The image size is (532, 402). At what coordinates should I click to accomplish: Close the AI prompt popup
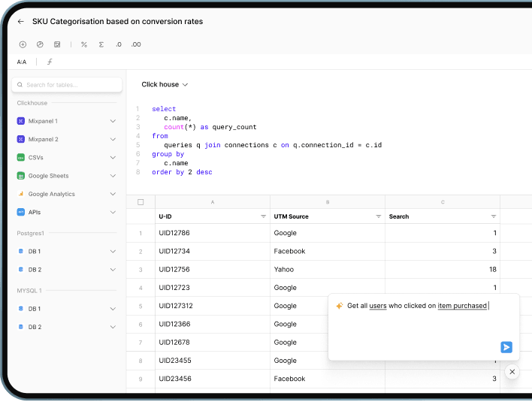click(512, 372)
